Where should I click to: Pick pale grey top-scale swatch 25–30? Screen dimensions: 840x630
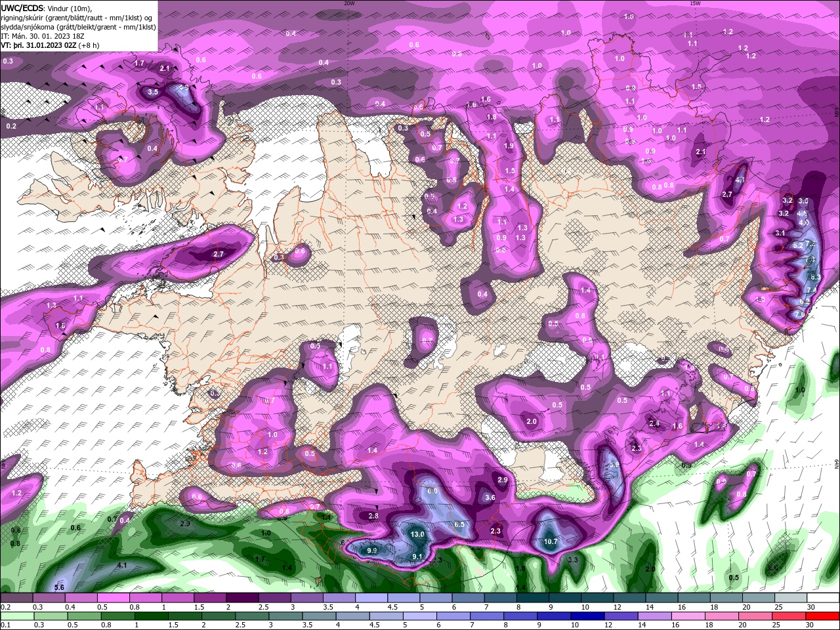[x=791, y=598]
